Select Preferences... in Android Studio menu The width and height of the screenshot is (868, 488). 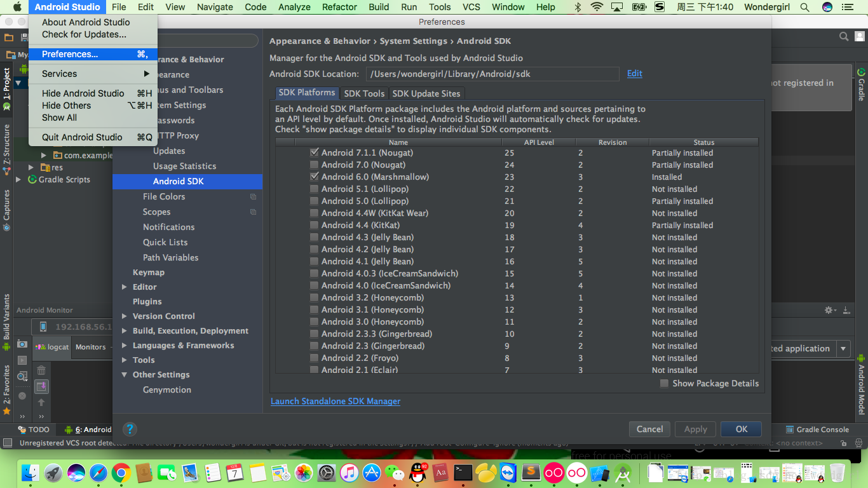coord(93,54)
